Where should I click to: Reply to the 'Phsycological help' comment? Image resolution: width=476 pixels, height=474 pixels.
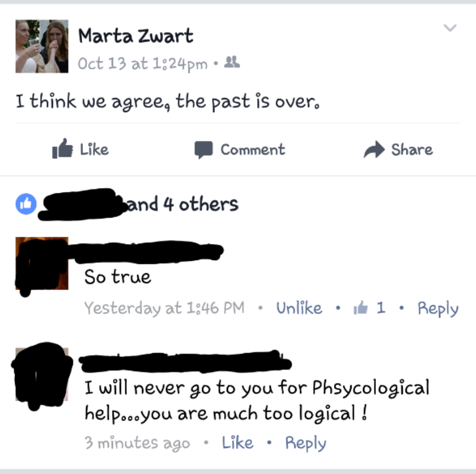click(306, 444)
